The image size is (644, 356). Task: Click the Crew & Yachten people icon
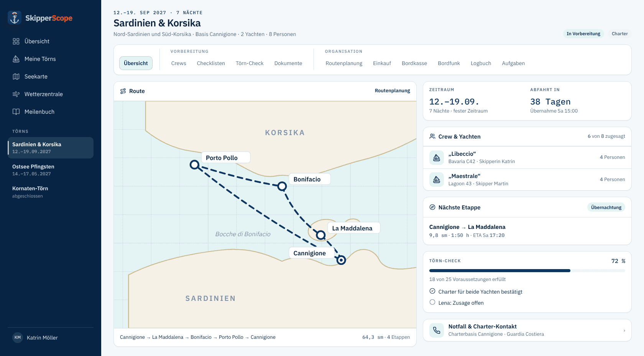(432, 137)
